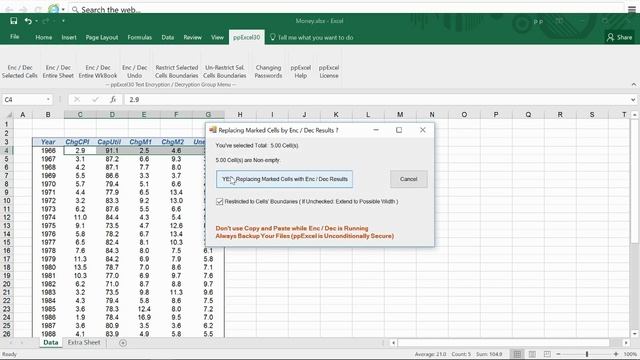Click Enc / Dec Selected Cells
640x360 pixels.
(20, 71)
